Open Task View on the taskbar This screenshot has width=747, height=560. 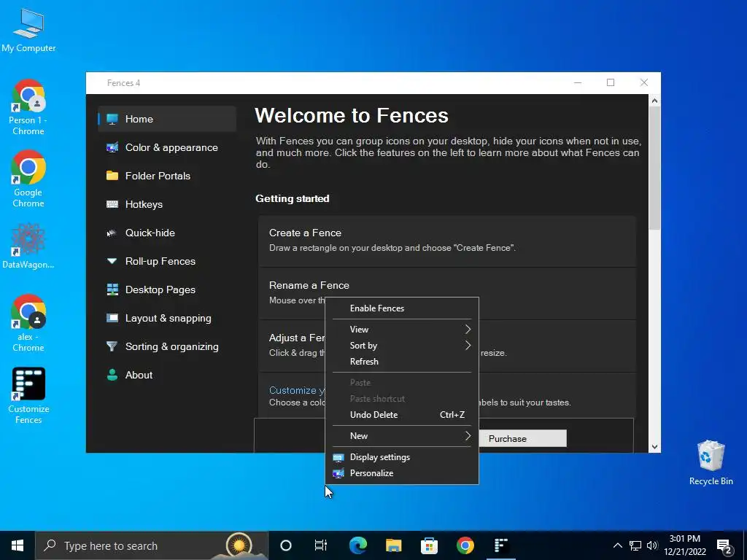tap(321, 545)
